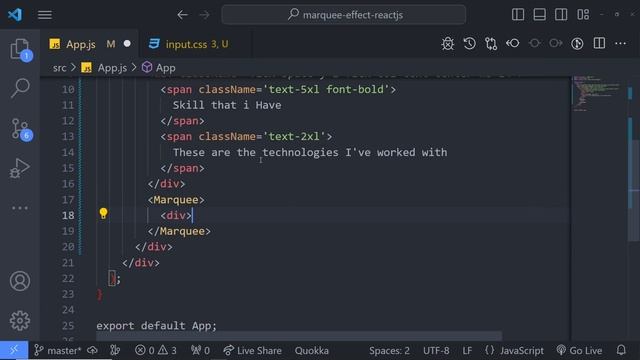This screenshot has height=360, width=640.
Task: Click the Marquee opening tag on line 17
Action: [176, 200]
